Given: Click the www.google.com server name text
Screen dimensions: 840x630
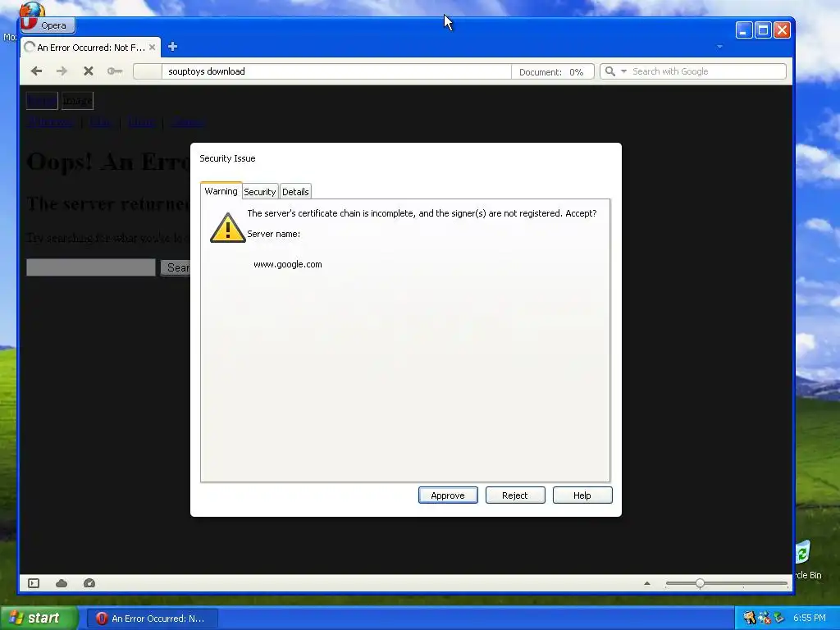Looking at the screenshot, I should (288, 264).
